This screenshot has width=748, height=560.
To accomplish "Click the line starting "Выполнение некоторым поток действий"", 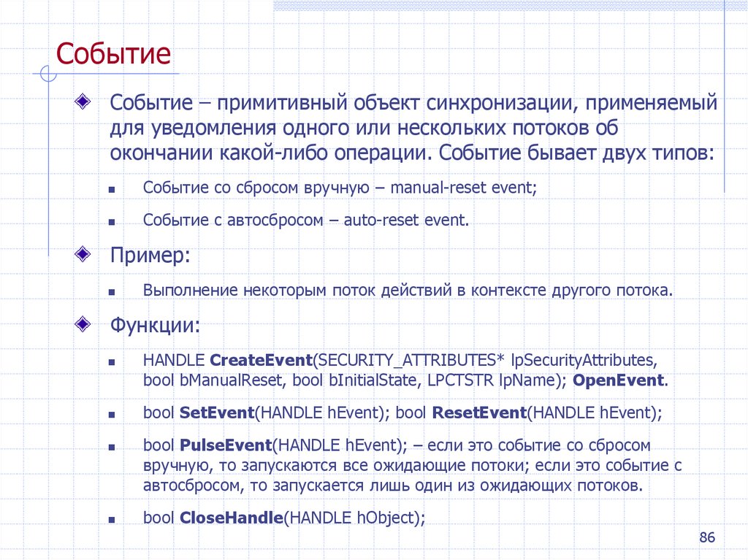I will (408, 290).
